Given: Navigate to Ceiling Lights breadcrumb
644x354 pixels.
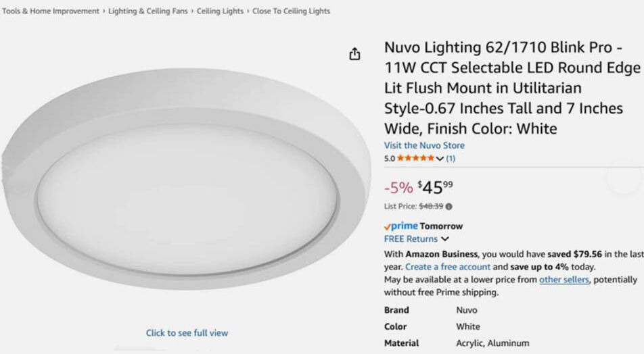Looking at the screenshot, I should click(220, 11).
